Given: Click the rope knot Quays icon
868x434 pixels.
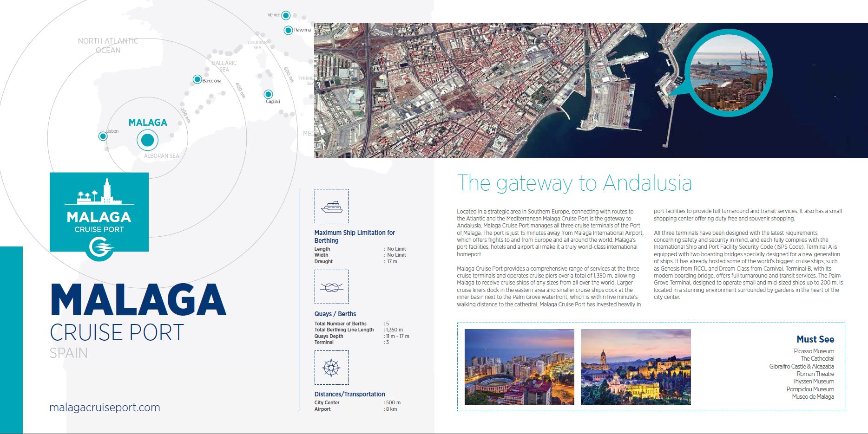Looking at the screenshot, I should tap(331, 287).
